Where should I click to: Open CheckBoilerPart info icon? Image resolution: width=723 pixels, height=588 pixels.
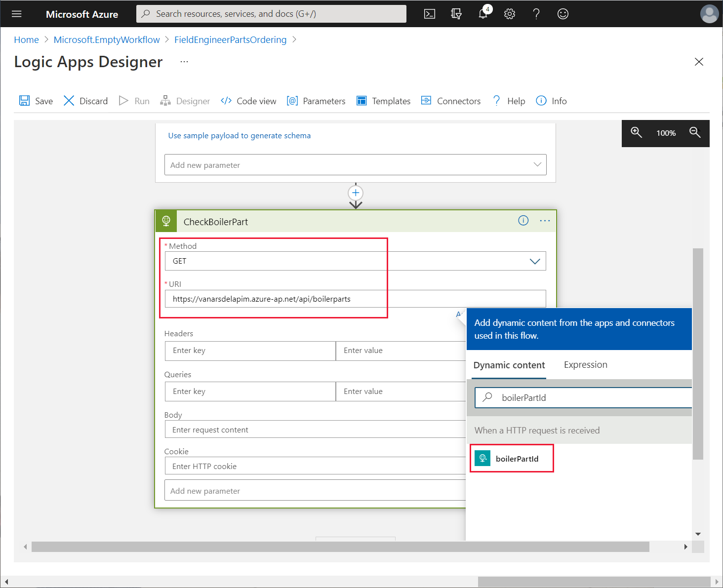523,221
